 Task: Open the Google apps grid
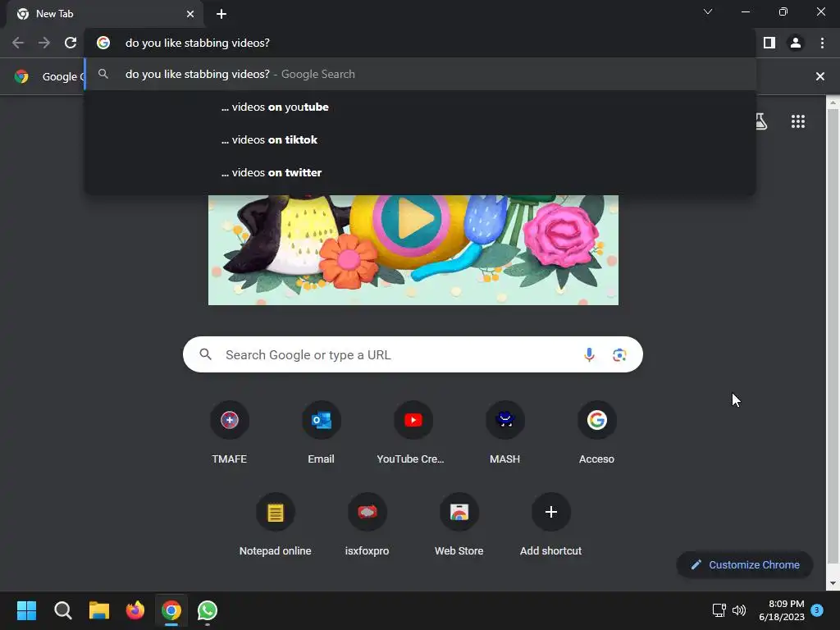[797, 121]
